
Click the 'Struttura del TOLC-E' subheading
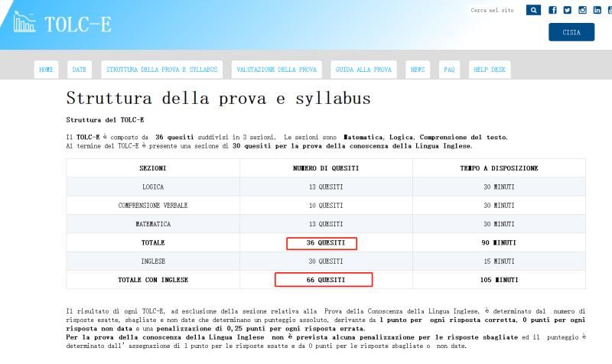105,120
